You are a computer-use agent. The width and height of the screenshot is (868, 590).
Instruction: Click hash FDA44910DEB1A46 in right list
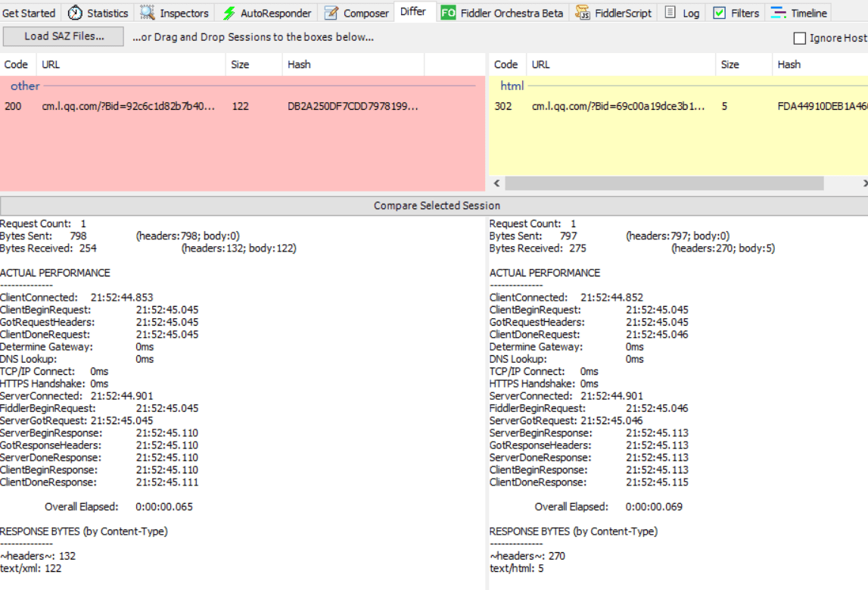[x=823, y=106]
